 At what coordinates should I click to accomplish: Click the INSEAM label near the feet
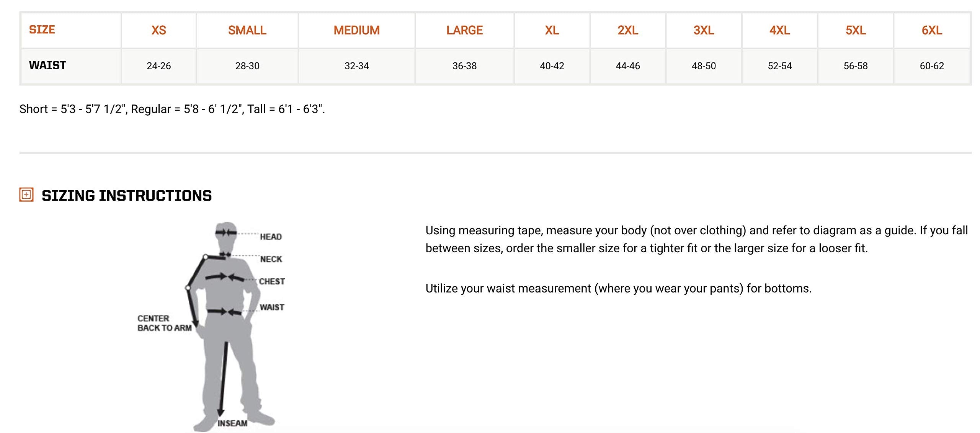tap(232, 423)
